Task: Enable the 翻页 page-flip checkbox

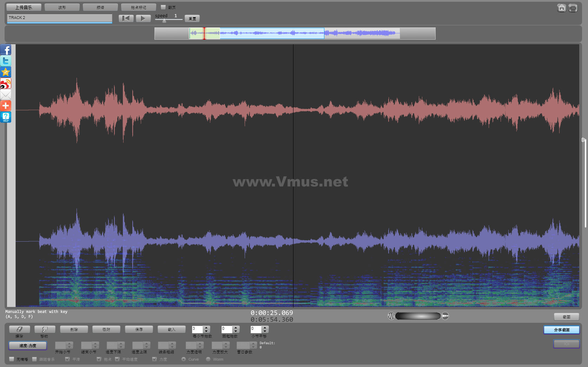Action: click(x=163, y=7)
